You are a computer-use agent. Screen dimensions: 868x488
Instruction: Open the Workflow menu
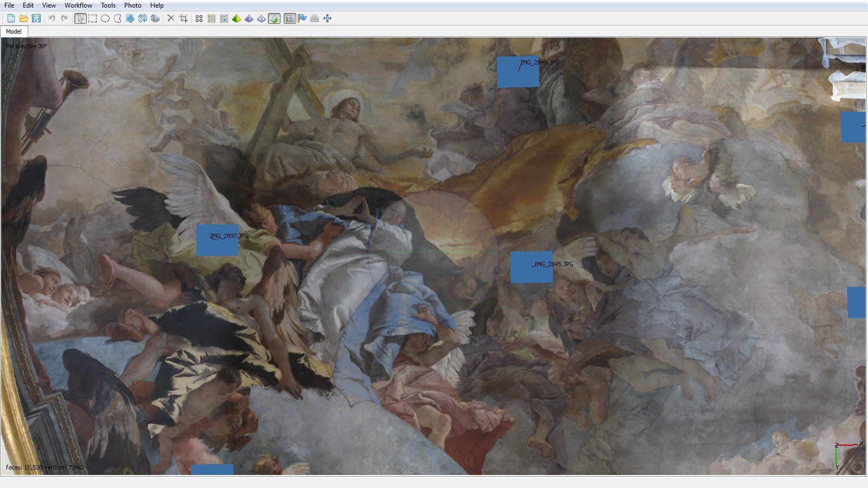[78, 5]
